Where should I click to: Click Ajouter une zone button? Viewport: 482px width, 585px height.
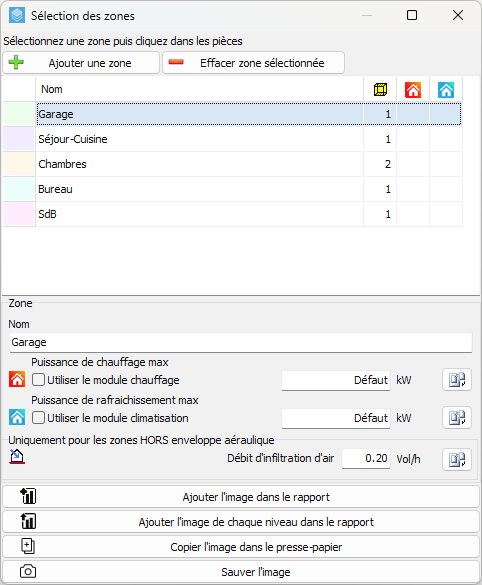[x=81, y=63]
